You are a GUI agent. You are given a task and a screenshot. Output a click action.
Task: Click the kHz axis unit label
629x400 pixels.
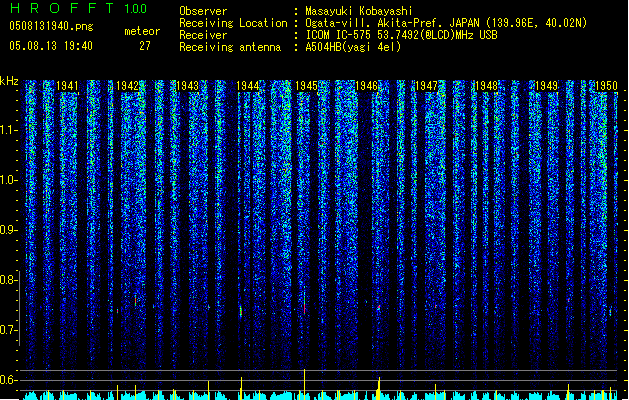pyautogui.click(x=9, y=81)
